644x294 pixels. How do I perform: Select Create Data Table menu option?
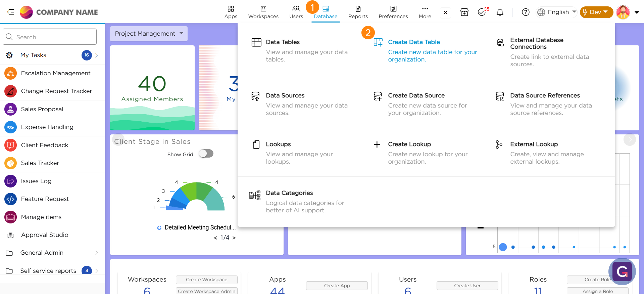click(x=413, y=42)
